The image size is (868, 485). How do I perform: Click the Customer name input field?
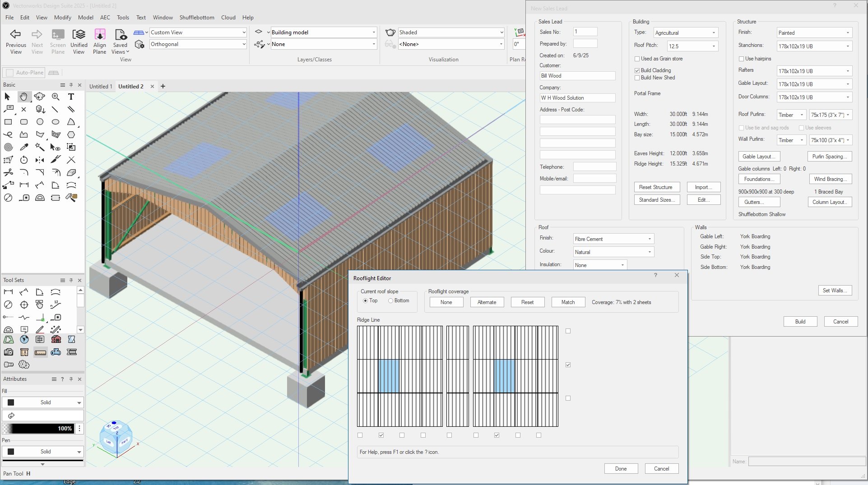tap(577, 76)
